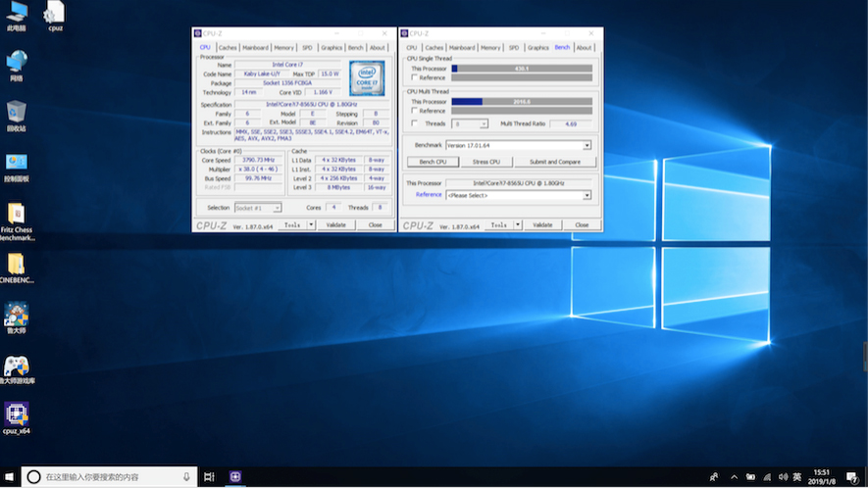
Task: Open Graphics tab in right CPU-Z window
Action: 538,48
